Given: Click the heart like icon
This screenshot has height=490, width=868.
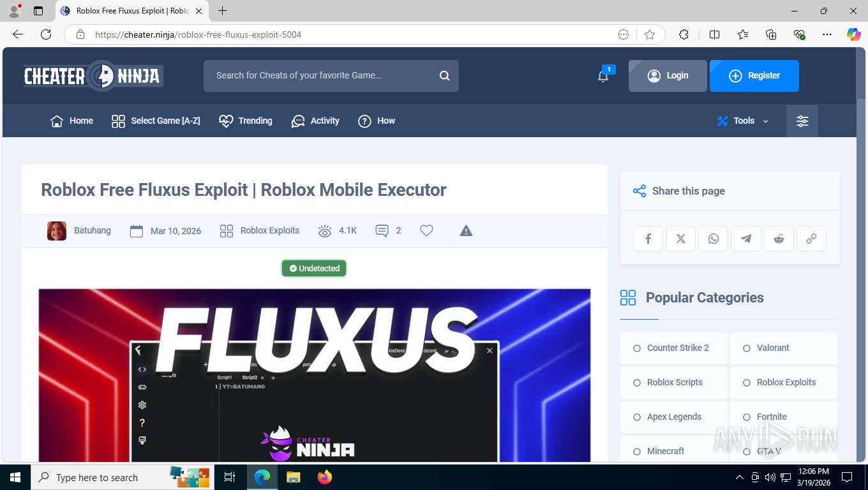Looking at the screenshot, I should (x=427, y=230).
